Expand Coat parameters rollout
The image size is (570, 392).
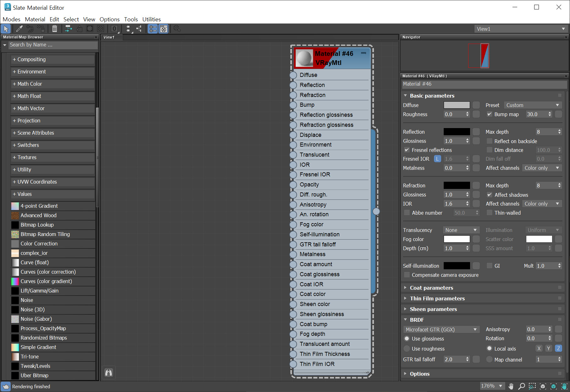(x=431, y=288)
